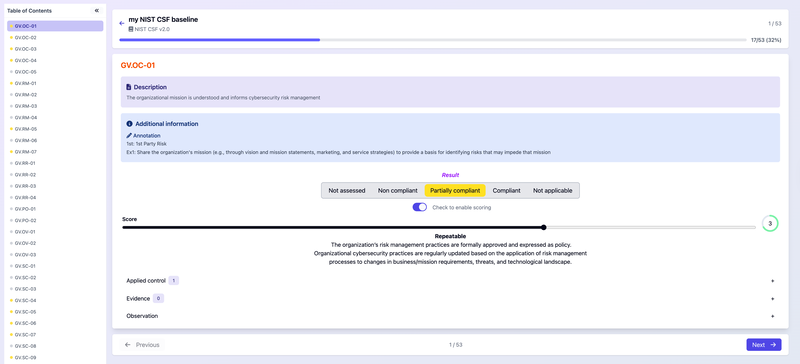800x364 pixels.
Task: Select the Partially compliant result
Action: (455, 190)
